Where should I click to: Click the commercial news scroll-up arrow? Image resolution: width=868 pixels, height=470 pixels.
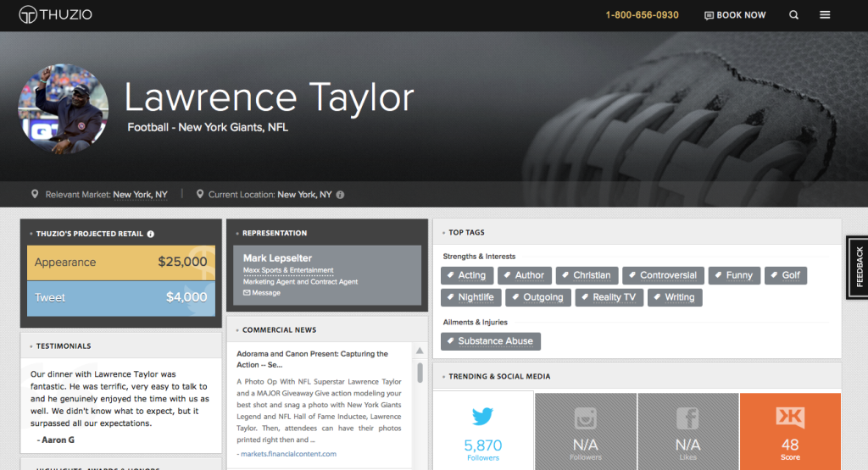click(420, 351)
